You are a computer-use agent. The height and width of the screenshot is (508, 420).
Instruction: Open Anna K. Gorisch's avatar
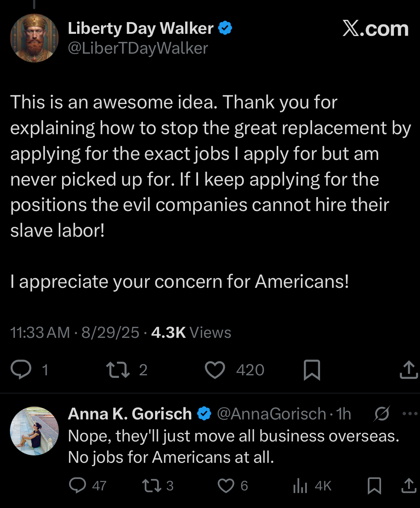pyautogui.click(x=34, y=431)
